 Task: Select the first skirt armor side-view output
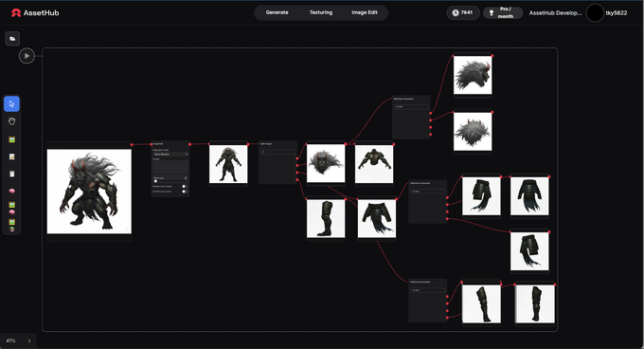(x=481, y=196)
